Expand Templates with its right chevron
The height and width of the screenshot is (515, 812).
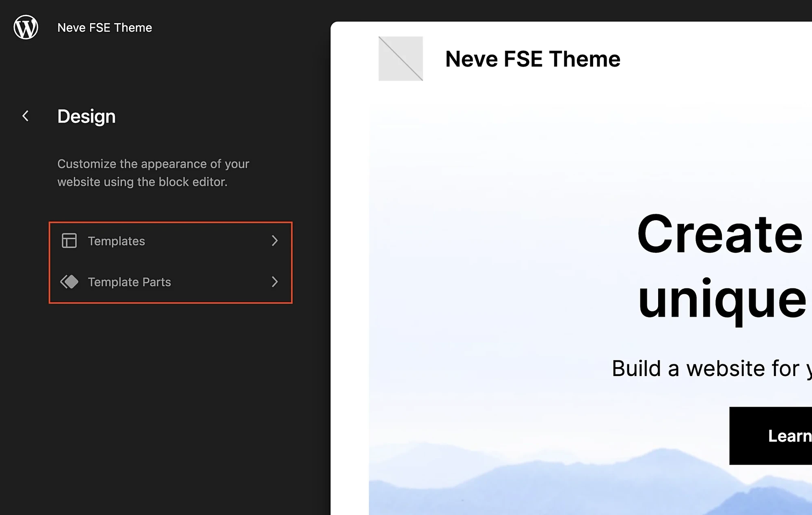(x=275, y=240)
